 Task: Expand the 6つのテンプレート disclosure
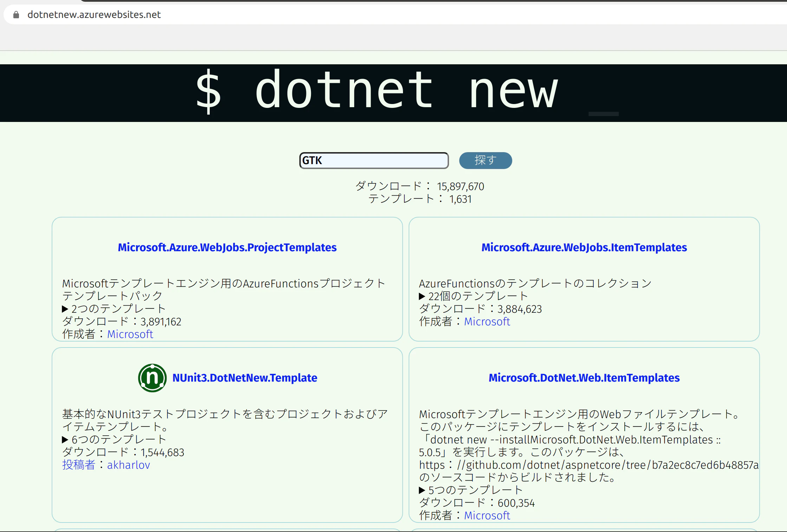click(x=114, y=439)
